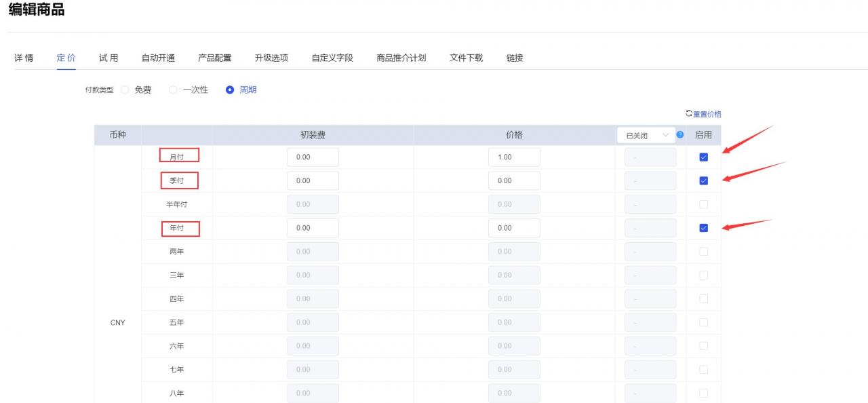Image resolution: width=868 pixels, height=403 pixels.
Task: Open the 升级选项 tab
Action: (x=271, y=58)
